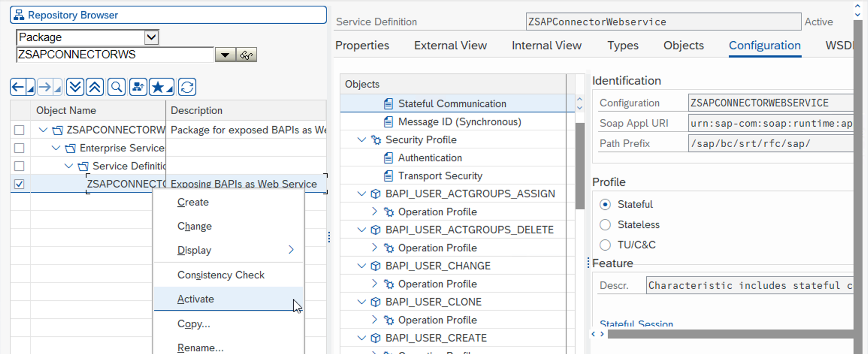Click the magnifier find icon in toolbar
Screen dimensions: 868x354
tap(116, 87)
